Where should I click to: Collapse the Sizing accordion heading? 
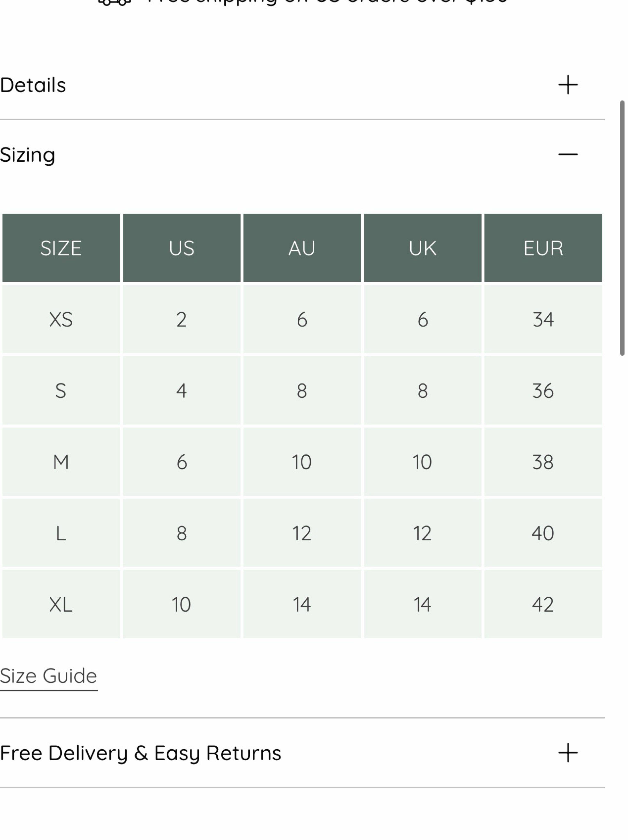click(x=27, y=155)
